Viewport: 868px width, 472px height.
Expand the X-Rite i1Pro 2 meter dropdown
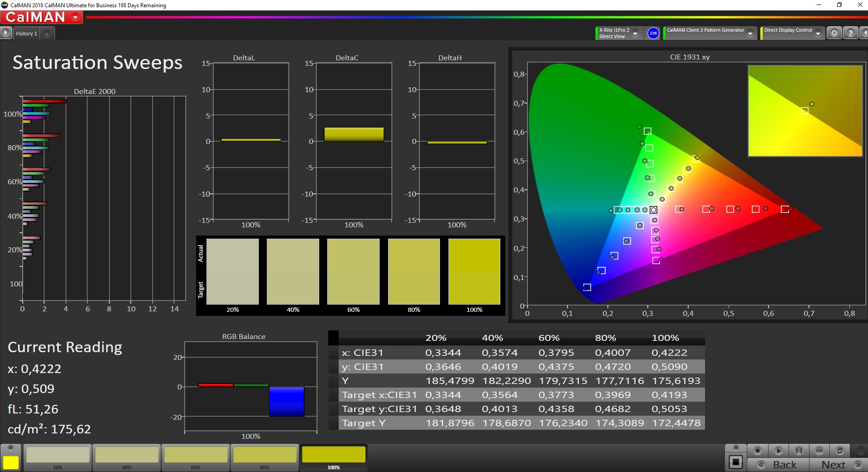pyautogui.click(x=636, y=34)
